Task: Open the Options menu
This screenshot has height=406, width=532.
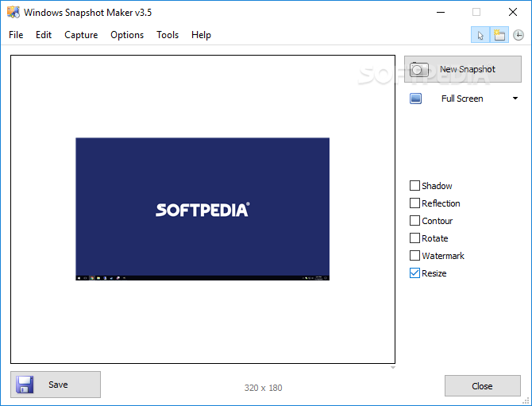Action: point(127,35)
